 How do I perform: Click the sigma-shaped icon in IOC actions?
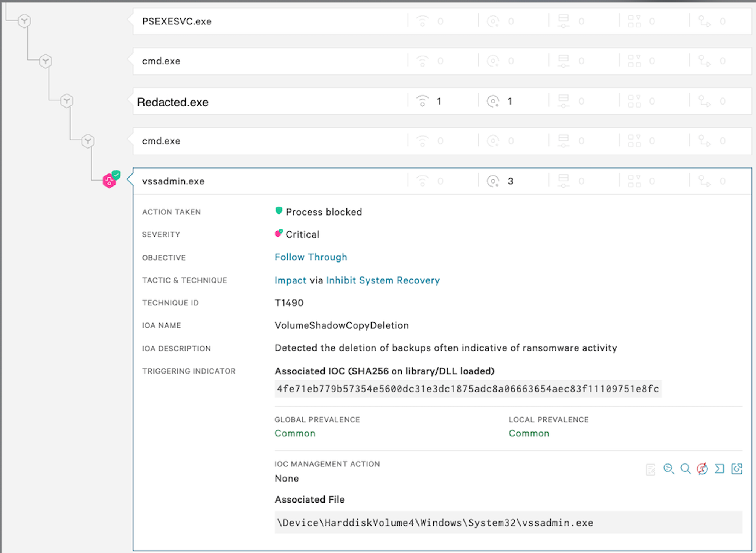coord(719,469)
